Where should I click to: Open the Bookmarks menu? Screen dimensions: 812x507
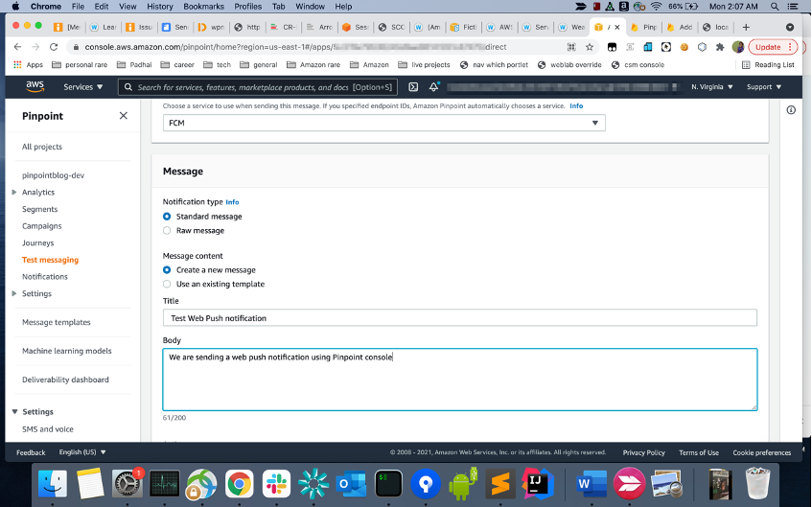[x=204, y=7]
